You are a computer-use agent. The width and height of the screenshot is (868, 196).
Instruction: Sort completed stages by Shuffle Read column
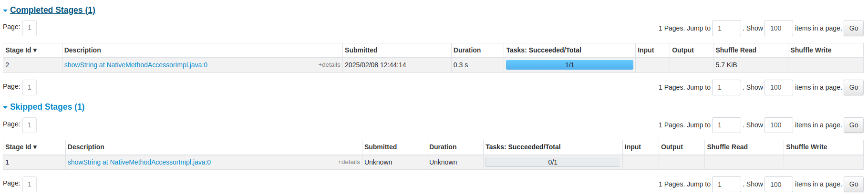pos(736,50)
